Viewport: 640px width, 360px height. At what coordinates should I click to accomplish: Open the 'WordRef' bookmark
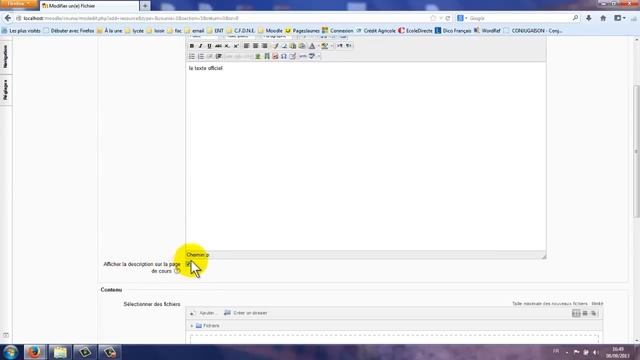pos(487,31)
